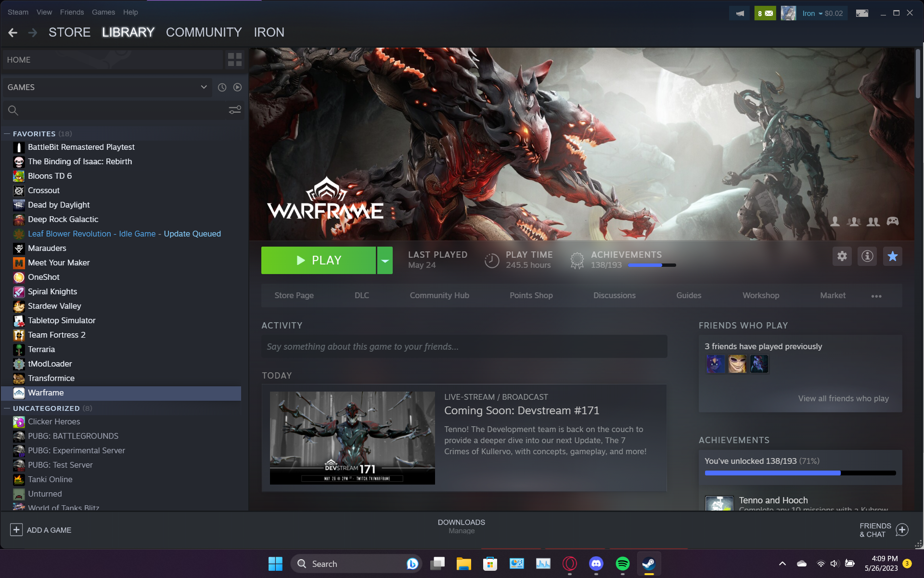Screen dimensions: 924x578
Task: Show only ready to play games
Action: 237,87
